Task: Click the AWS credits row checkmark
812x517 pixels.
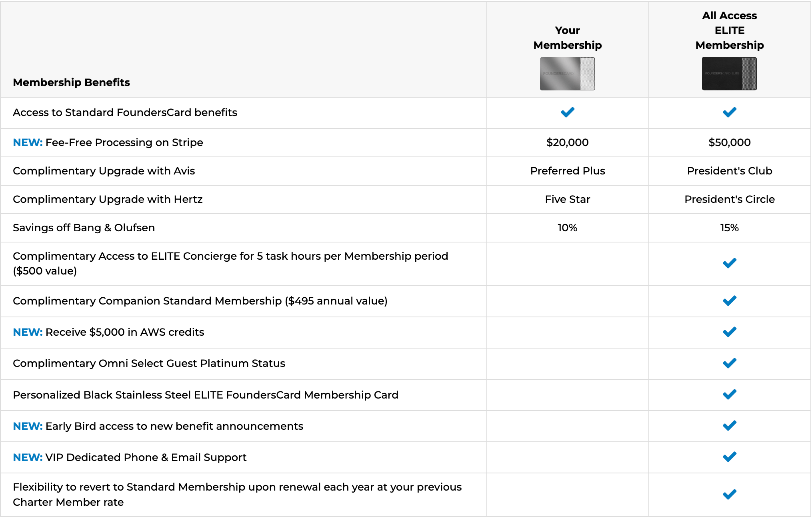Action: [x=729, y=332]
